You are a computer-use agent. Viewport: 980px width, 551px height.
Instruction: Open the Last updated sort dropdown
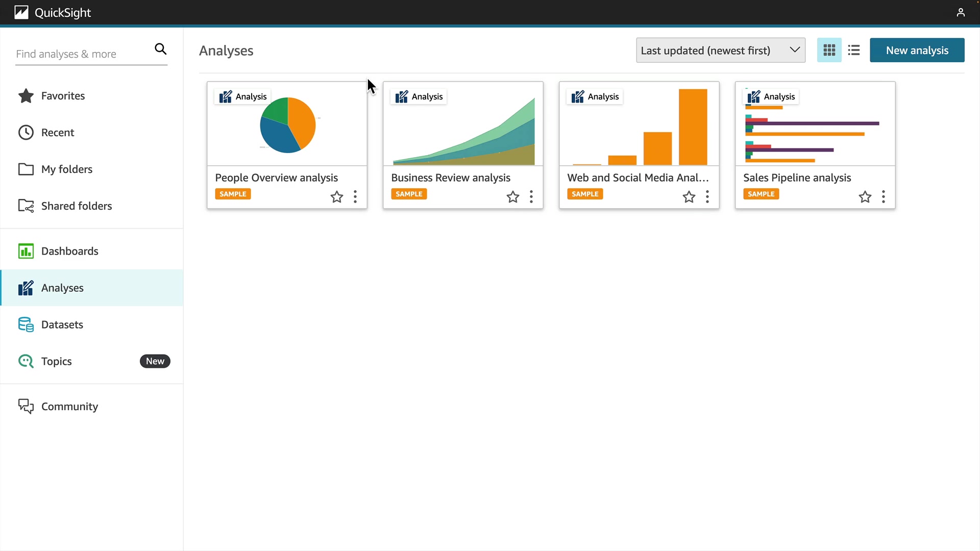[720, 50]
